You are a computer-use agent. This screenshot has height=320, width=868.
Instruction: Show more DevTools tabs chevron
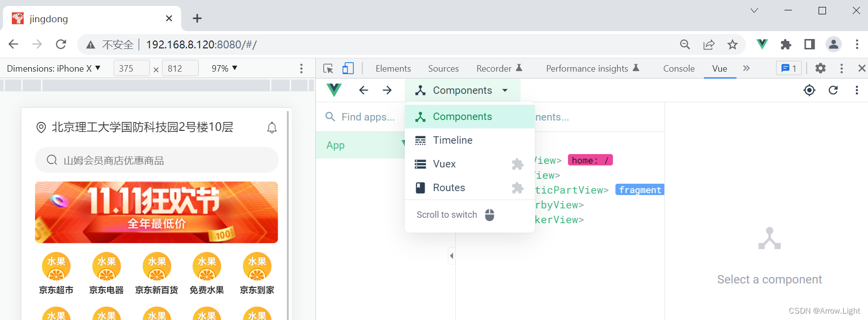[x=746, y=68]
